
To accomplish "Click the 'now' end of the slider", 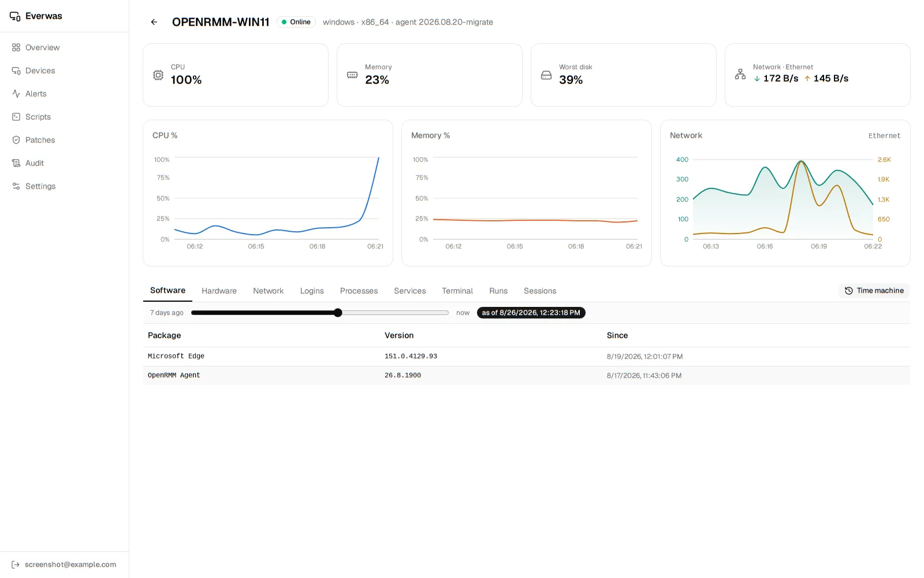I will point(463,313).
